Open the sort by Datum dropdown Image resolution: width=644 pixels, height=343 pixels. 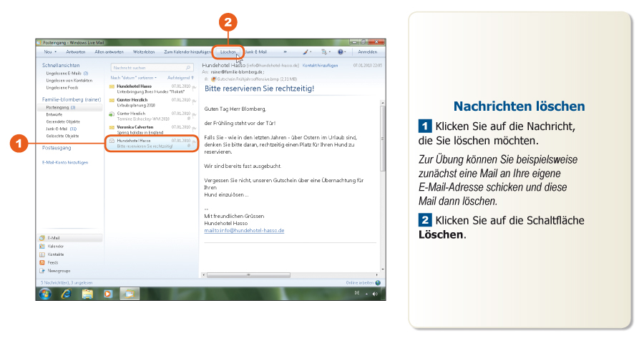click(132, 77)
